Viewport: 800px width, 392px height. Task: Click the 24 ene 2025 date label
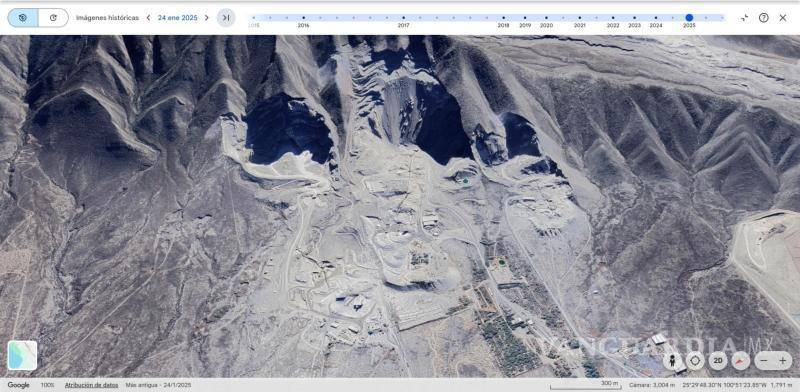(x=177, y=18)
